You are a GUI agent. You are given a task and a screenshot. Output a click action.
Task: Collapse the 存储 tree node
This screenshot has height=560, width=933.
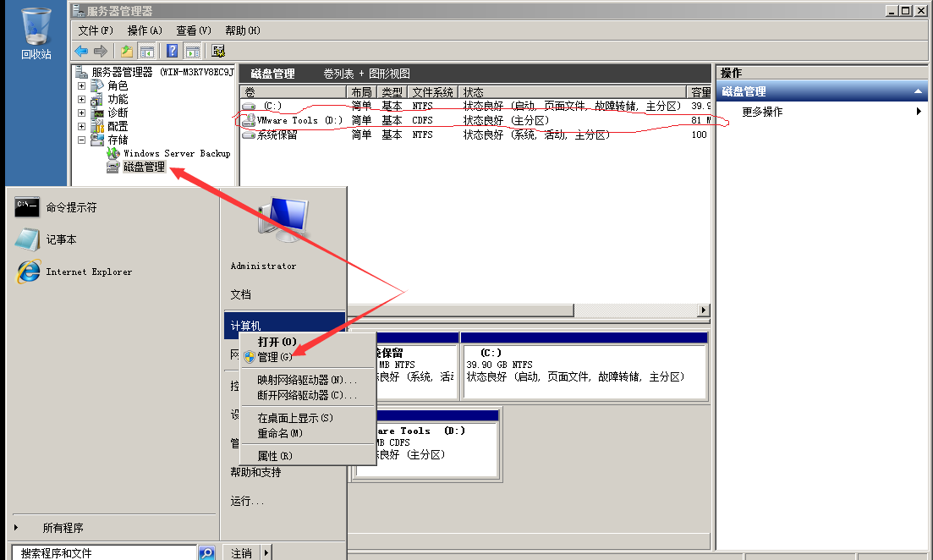tap(81, 140)
